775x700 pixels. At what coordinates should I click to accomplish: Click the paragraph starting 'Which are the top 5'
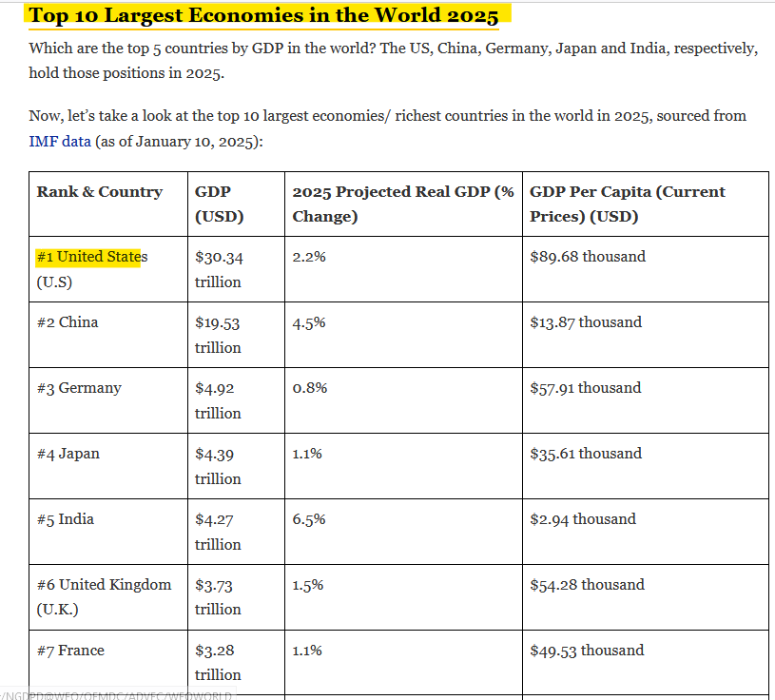[x=394, y=60]
